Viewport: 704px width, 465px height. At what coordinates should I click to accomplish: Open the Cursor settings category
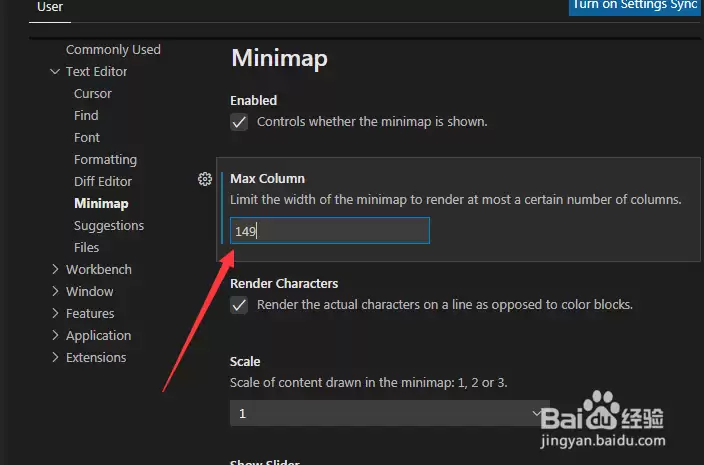pyautogui.click(x=93, y=93)
